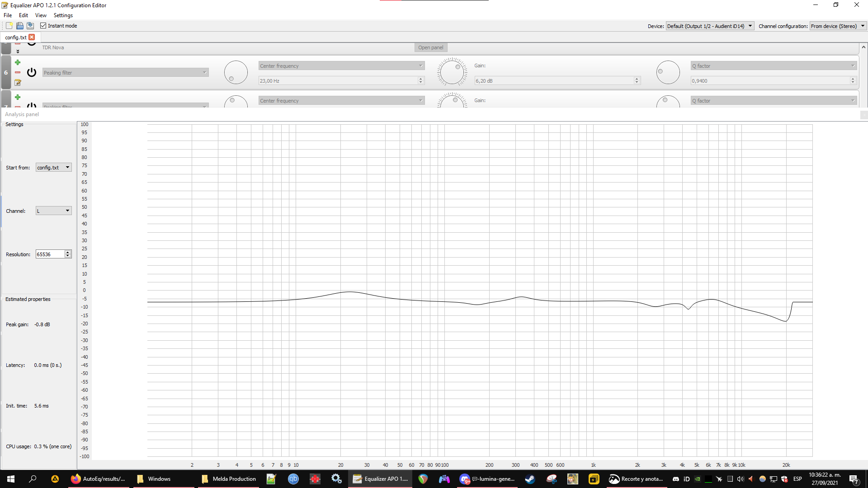Image resolution: width=868 pixels, height=488 pixels.
Task: Click filter 6 gain dial knob
Action: point(452,72)
